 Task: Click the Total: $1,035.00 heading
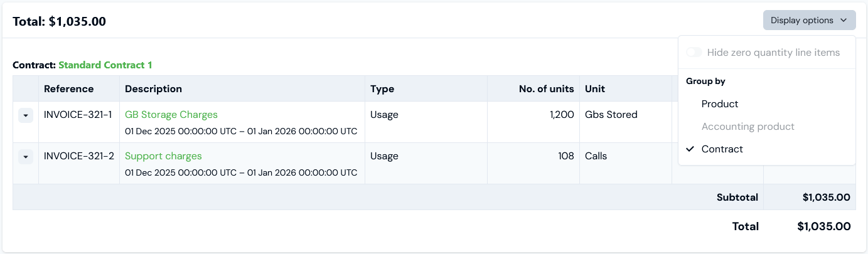click(59, 21)
